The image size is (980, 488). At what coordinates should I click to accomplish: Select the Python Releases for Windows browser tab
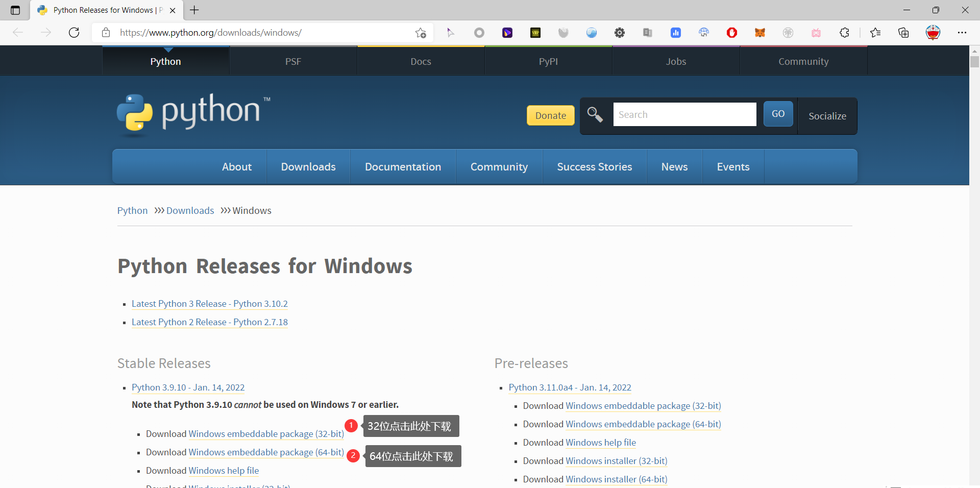[x=106, y=10]
